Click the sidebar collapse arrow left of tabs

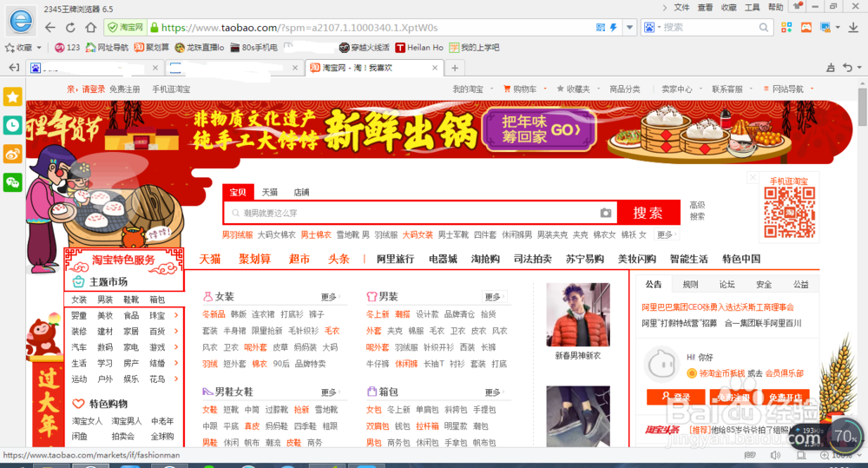pyautogui.click(x=14, y=68)
